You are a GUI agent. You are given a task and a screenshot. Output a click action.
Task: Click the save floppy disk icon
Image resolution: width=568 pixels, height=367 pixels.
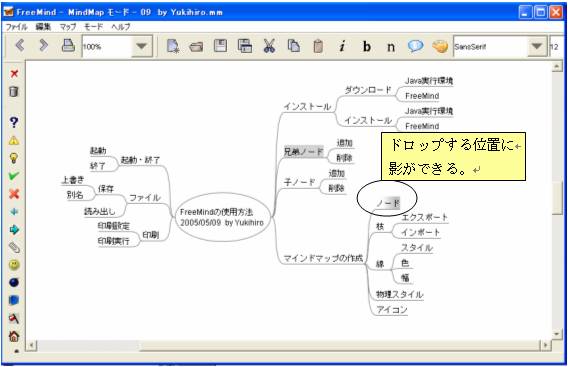[220, 46]
